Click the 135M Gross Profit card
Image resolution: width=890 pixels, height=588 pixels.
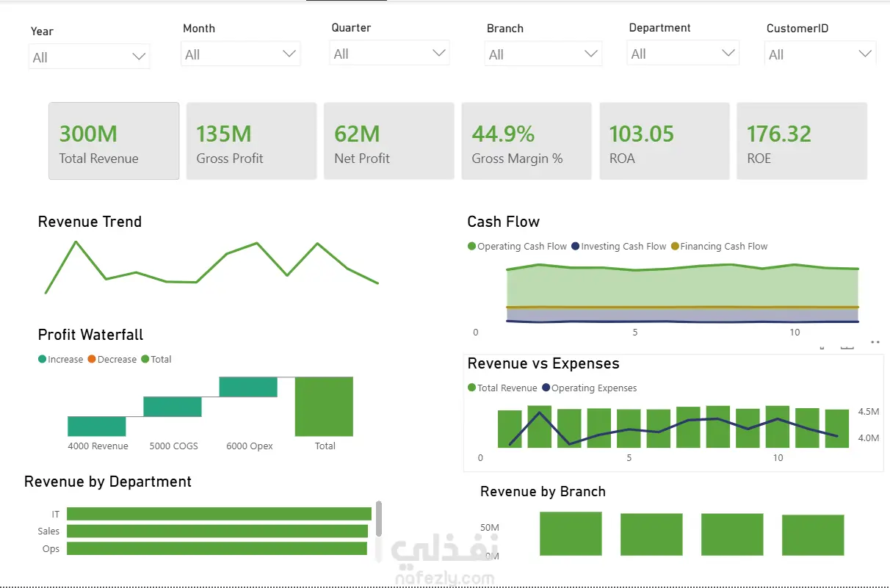pos(251,141)
